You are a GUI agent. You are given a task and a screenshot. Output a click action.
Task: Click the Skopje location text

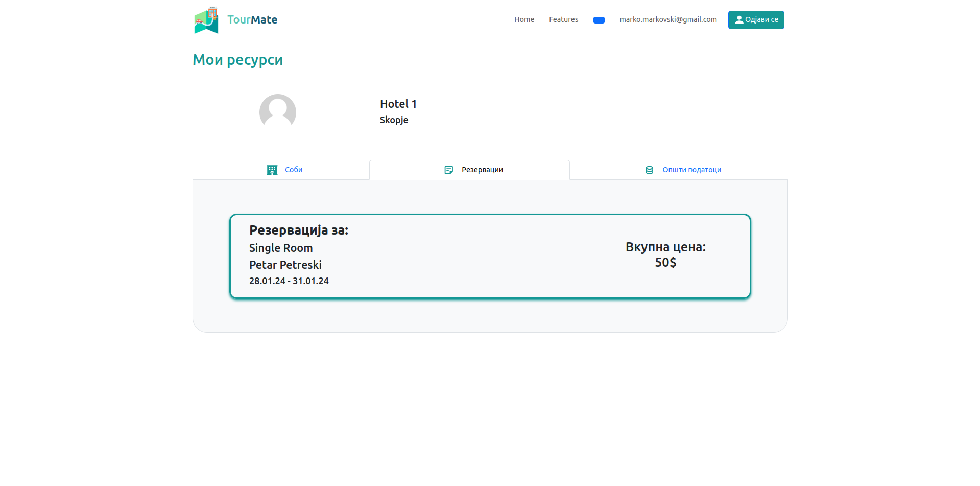point(394,120)
